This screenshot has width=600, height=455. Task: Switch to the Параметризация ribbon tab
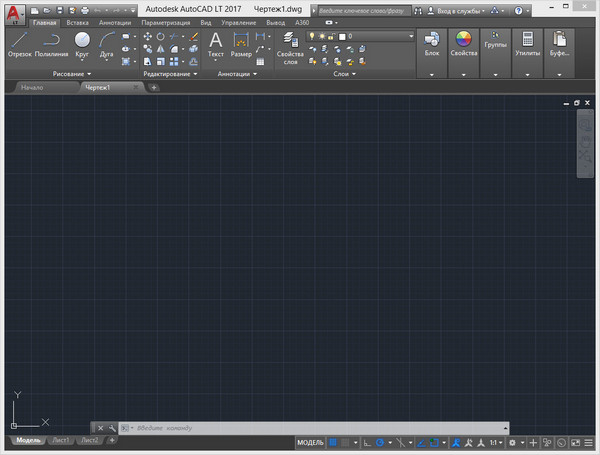(166, 23)
